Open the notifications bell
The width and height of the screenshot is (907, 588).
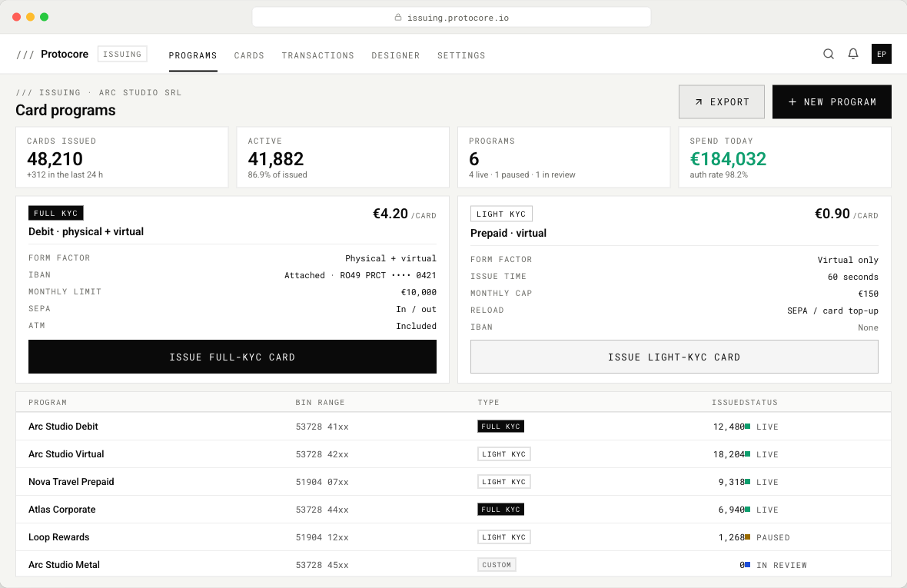(853, 54)
